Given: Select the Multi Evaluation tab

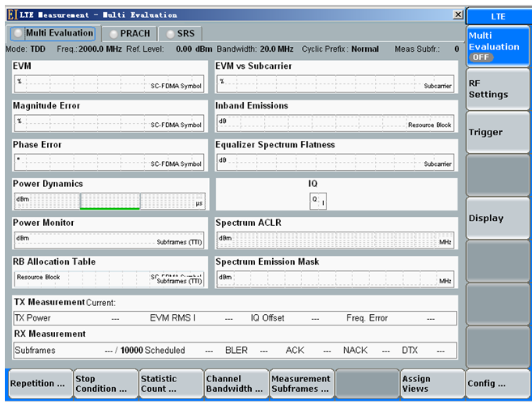Looking at the screenshot, I should click(52, 33).
